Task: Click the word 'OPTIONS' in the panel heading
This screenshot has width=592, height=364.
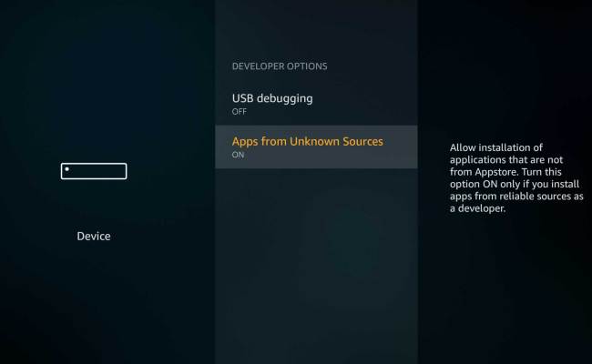Action: 307,66
